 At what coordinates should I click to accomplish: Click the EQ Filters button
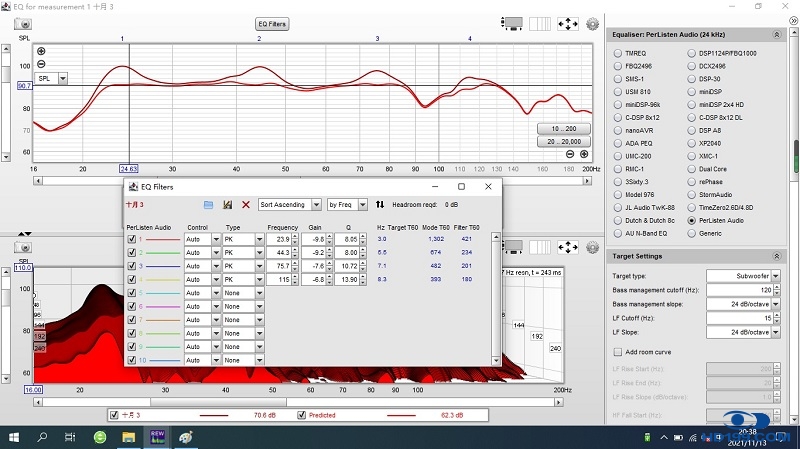tap(271, 23)
